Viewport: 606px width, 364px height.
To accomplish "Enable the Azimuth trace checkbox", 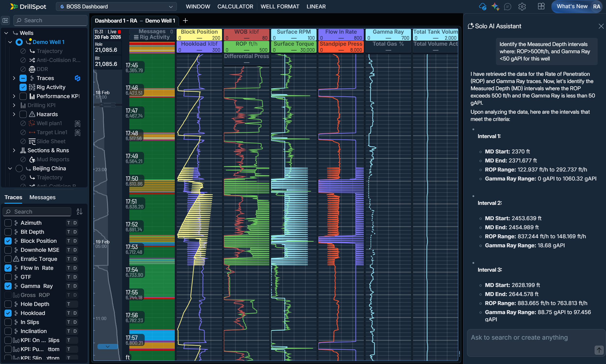I will pos(8,223).
